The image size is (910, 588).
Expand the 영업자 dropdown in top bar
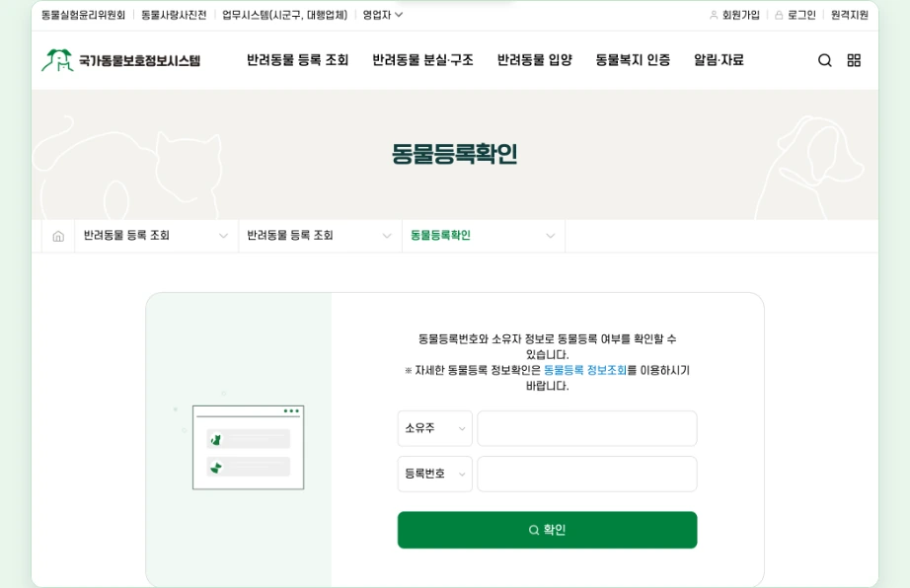click(382, 15)
